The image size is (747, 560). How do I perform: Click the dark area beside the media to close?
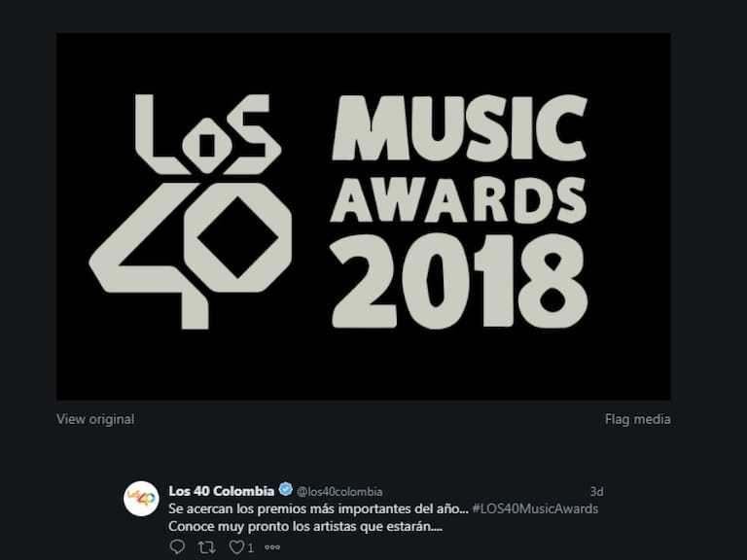tap(708, 243)
